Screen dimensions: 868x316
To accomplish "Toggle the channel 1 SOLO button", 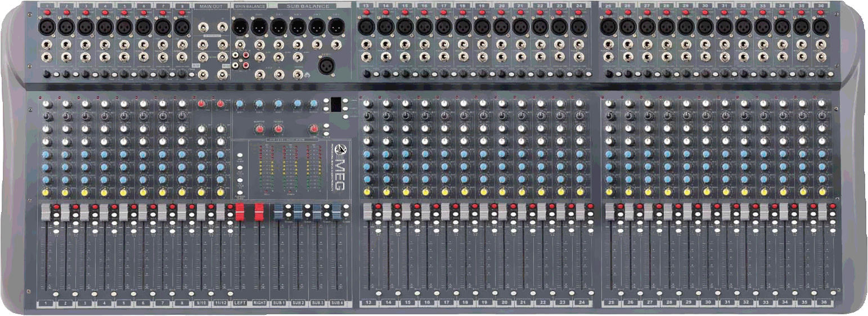I will (x=56, y=294).
